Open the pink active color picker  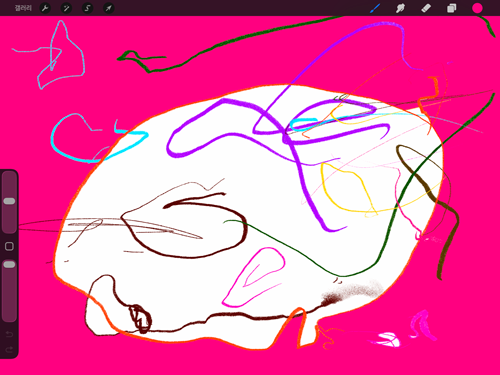tap(477, 8)
